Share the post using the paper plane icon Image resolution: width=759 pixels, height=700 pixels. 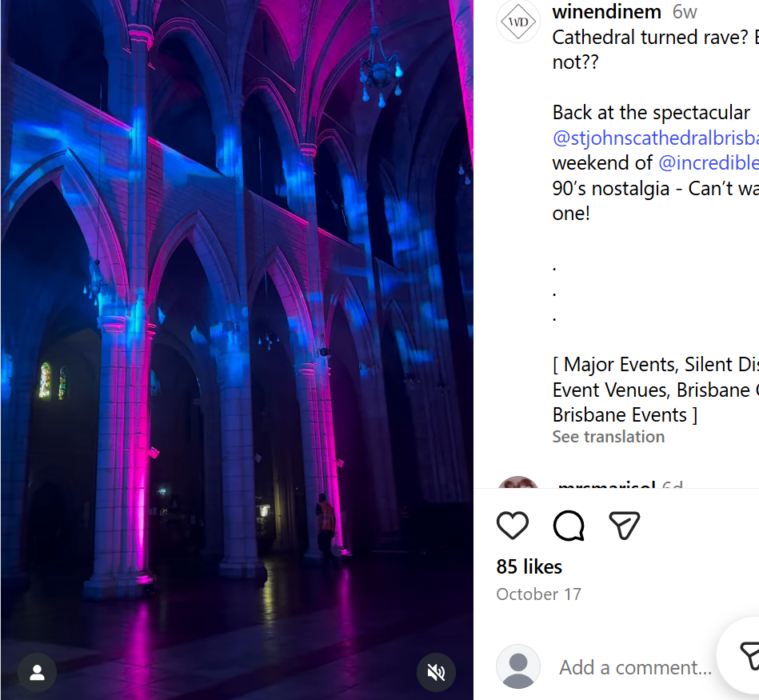click(624, 526)
